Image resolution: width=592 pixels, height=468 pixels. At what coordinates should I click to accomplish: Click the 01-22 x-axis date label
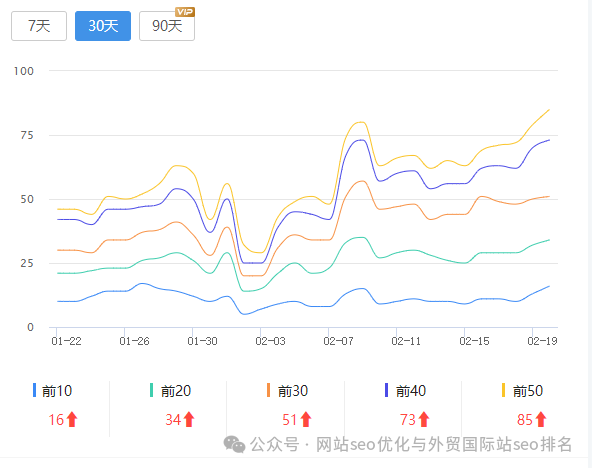click(66, 341)
